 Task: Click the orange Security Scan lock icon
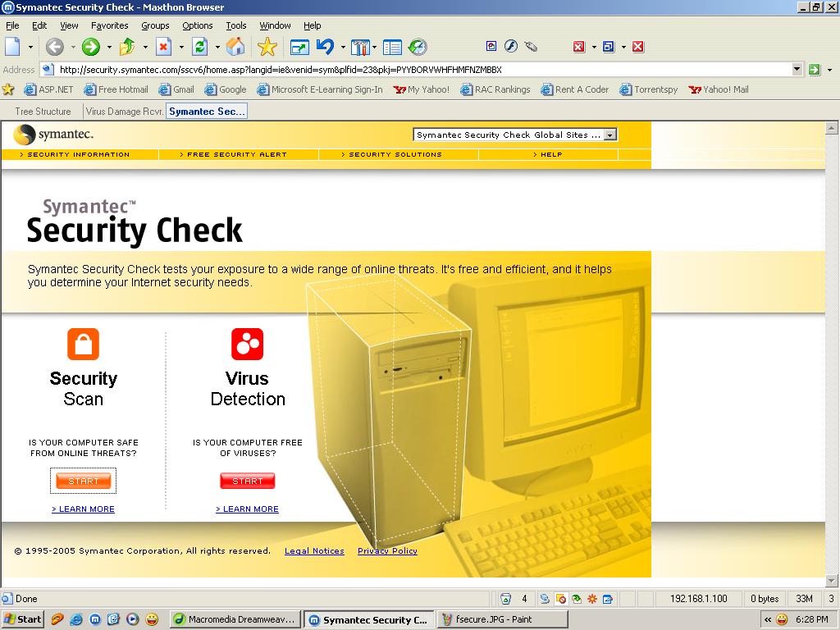83,344
